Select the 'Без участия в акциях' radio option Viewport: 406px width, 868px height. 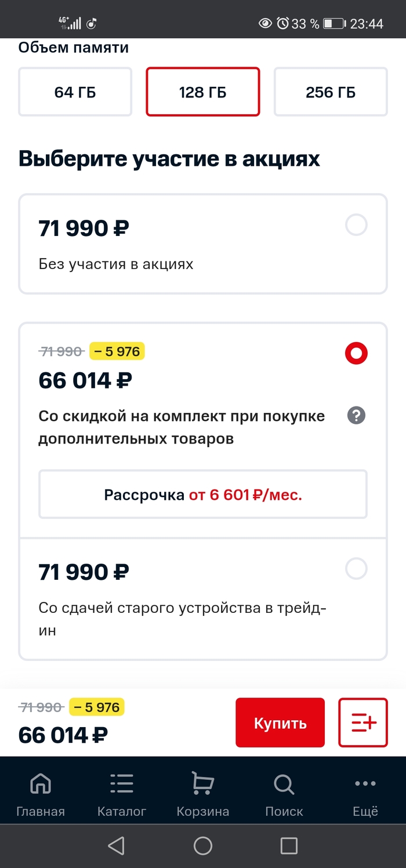356,225
